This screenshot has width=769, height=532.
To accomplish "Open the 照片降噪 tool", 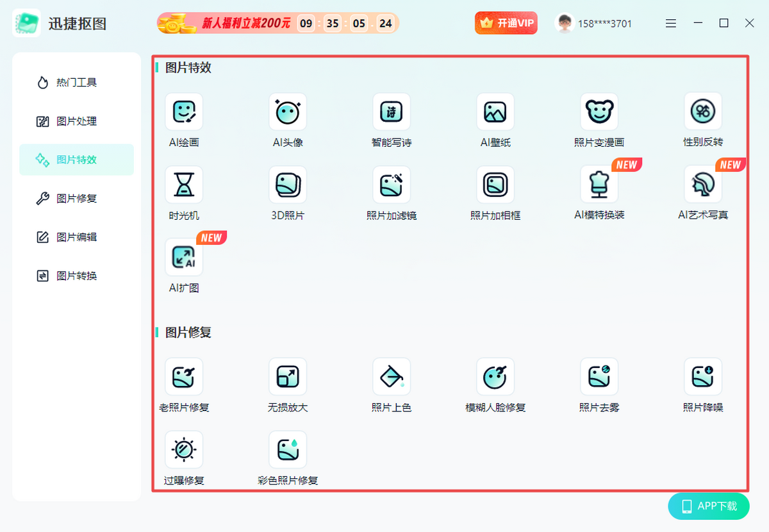I will (x=703, y=376).
